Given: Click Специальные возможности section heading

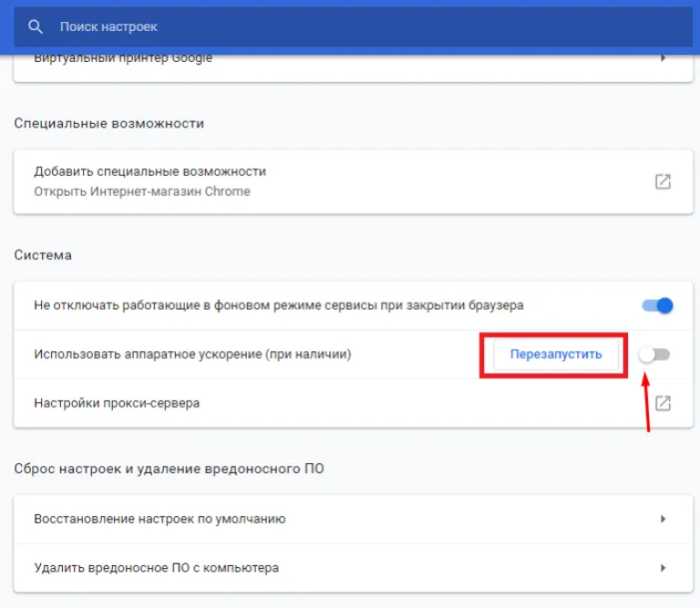Looking at the screenshot, I should tap(109, 124).
